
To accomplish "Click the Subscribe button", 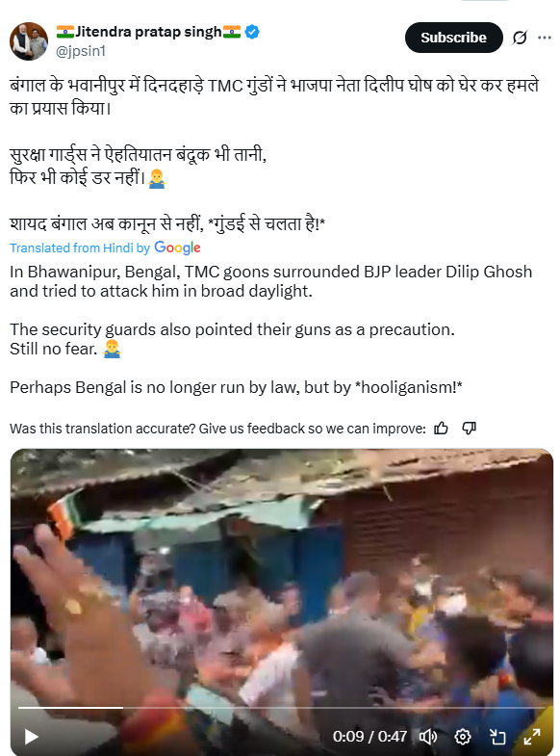I will 453,38.
